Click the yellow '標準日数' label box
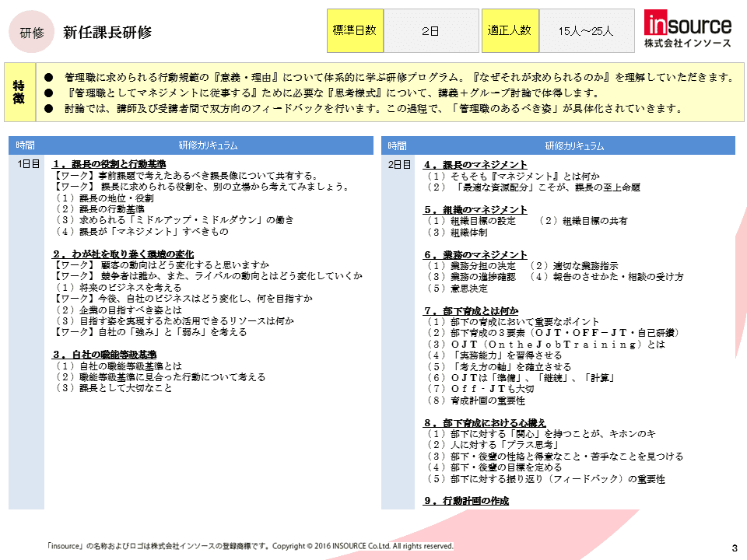 pyautogui.click(x=355, y=30)
